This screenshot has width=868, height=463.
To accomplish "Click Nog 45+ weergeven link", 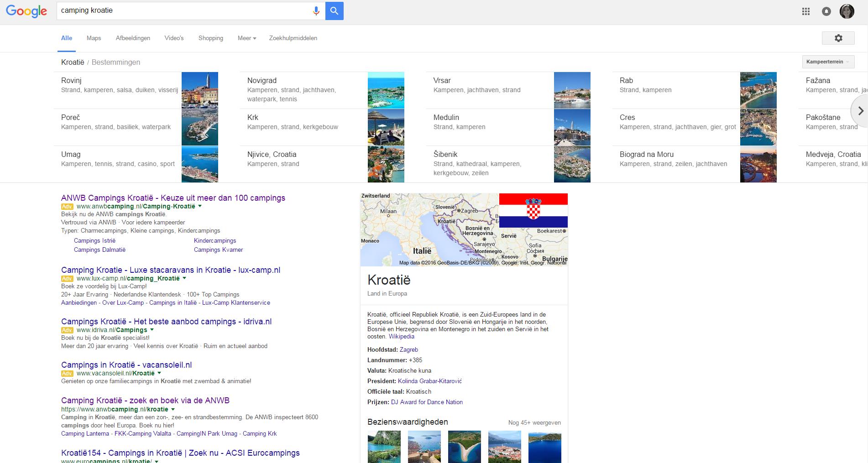I will click(534, 423).
